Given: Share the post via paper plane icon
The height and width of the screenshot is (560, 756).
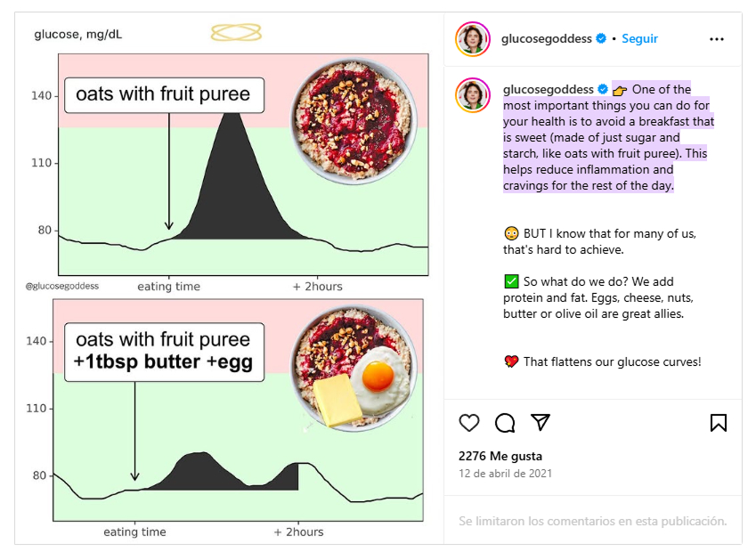Looking at the screenshot, I should (541, 422).
